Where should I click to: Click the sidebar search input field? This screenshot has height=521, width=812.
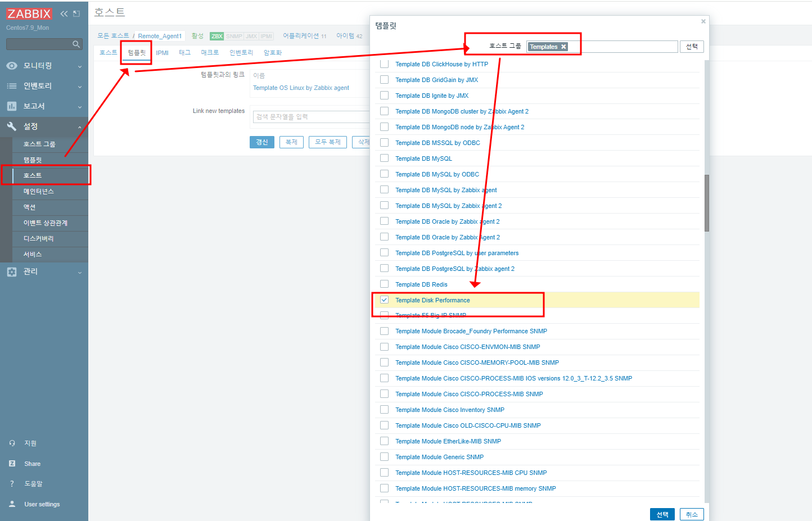tap(44, 44)
